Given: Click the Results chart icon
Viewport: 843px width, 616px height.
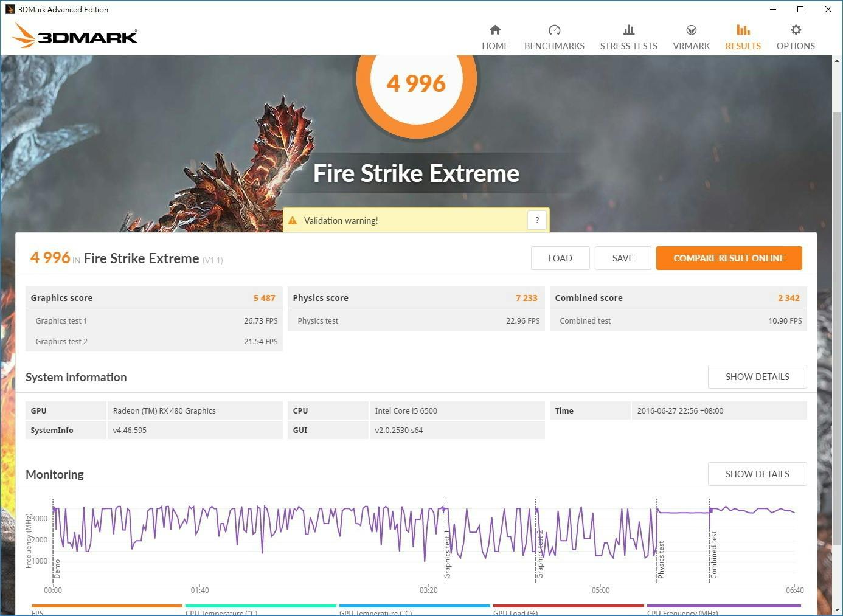Looking at the screenshot, I should click(743, 30).
